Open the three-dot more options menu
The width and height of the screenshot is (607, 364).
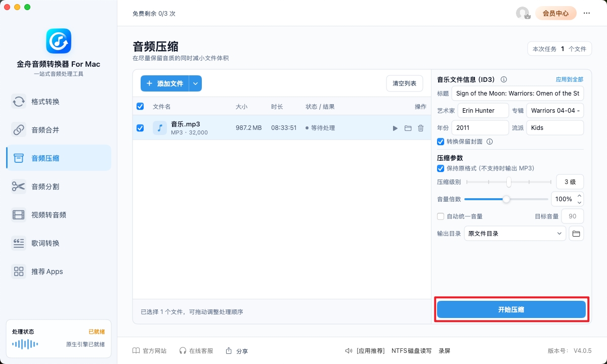point(587,13)
